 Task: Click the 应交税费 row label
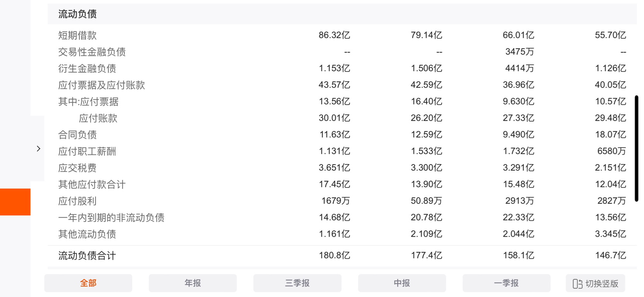click(x=77, y=168)
